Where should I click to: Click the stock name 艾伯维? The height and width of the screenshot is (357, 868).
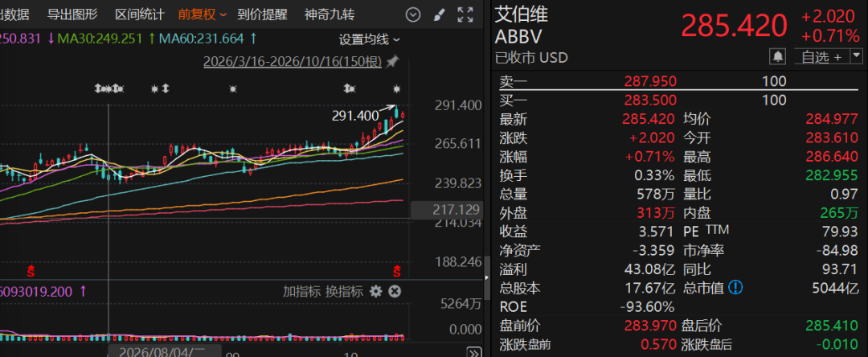521,14
